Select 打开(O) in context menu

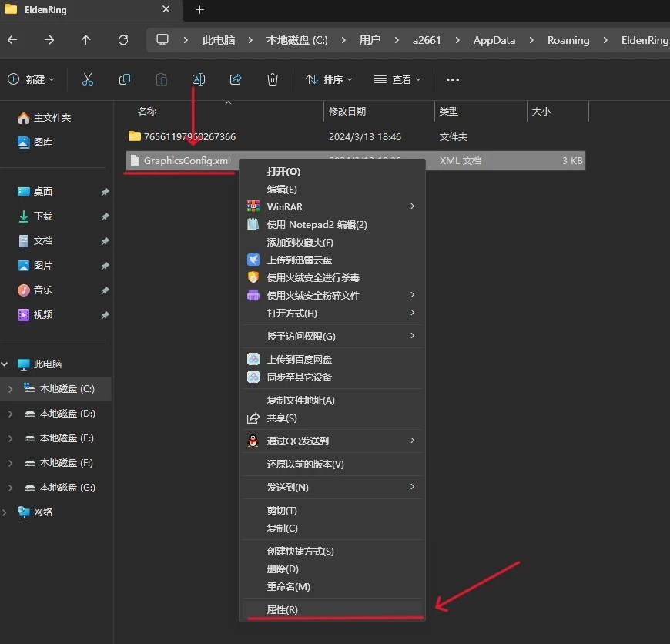333,171
